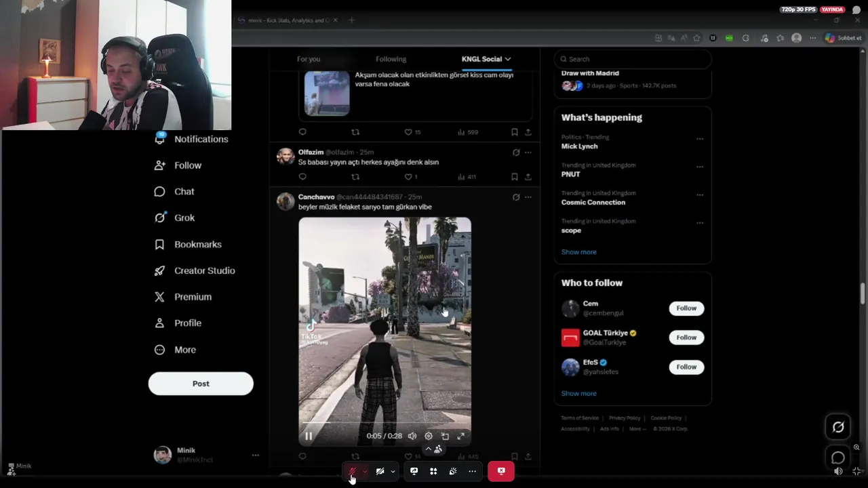Open activities icon in call toolbar
This screenshot has width=868, height=488.
click(433, 471)
